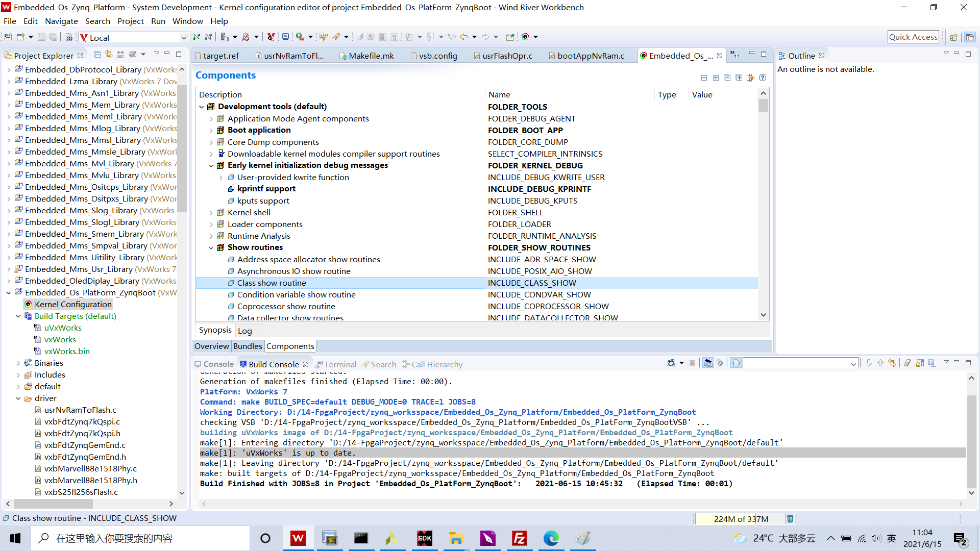Click the Save All icon in toolbar

pyautogui.click(x=53, y=37)
